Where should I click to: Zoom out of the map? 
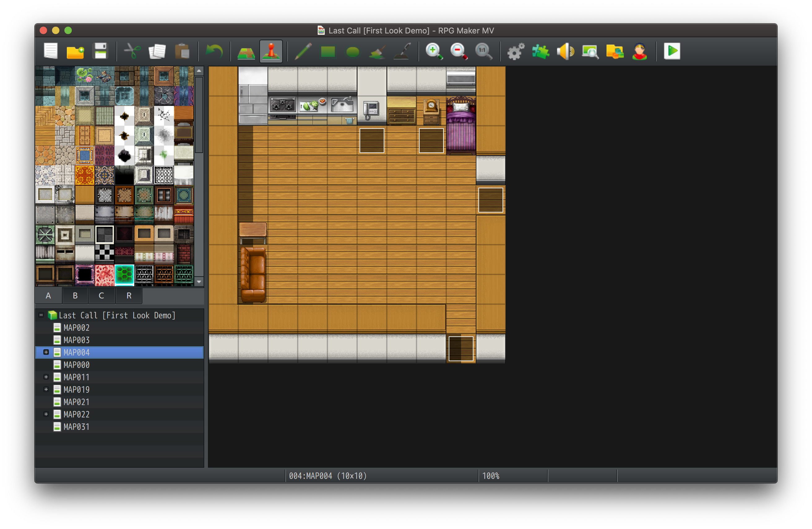(459, 51)
